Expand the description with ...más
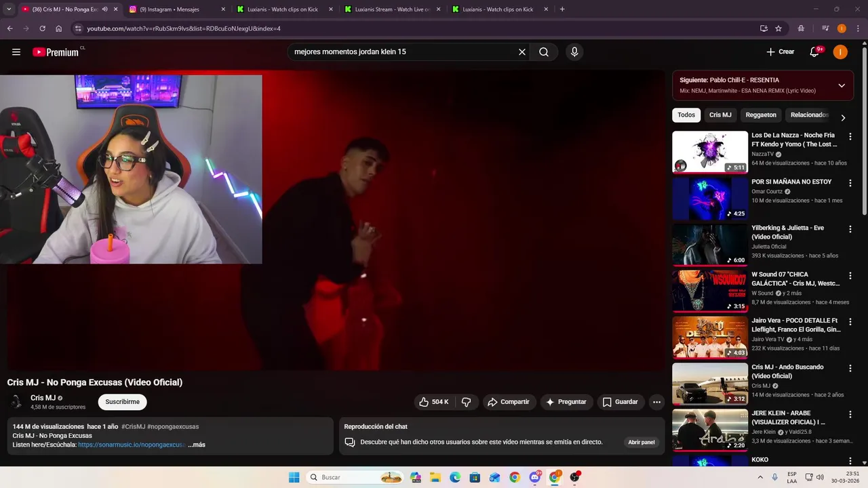 pyautogui.click(x=197, y=445)
